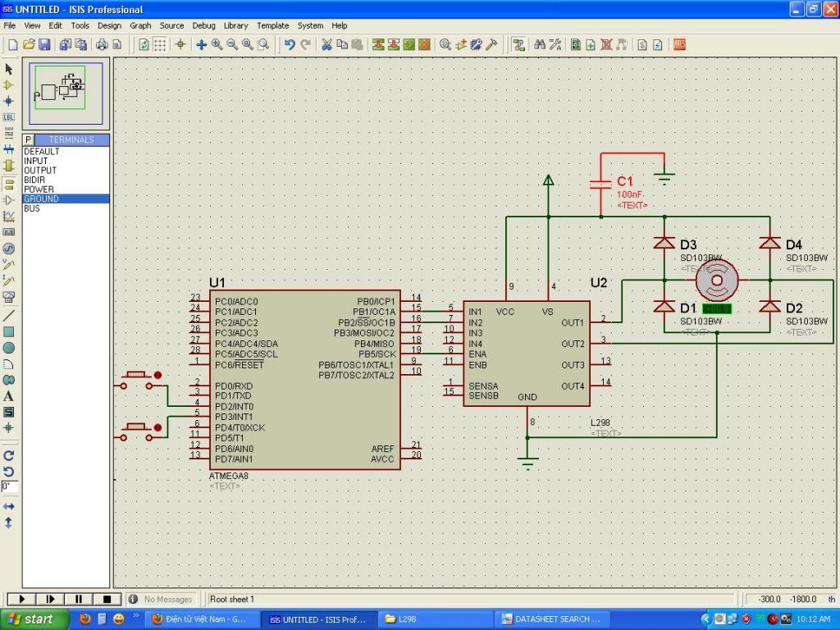Select POWER in terminals list

pos(39,189)
